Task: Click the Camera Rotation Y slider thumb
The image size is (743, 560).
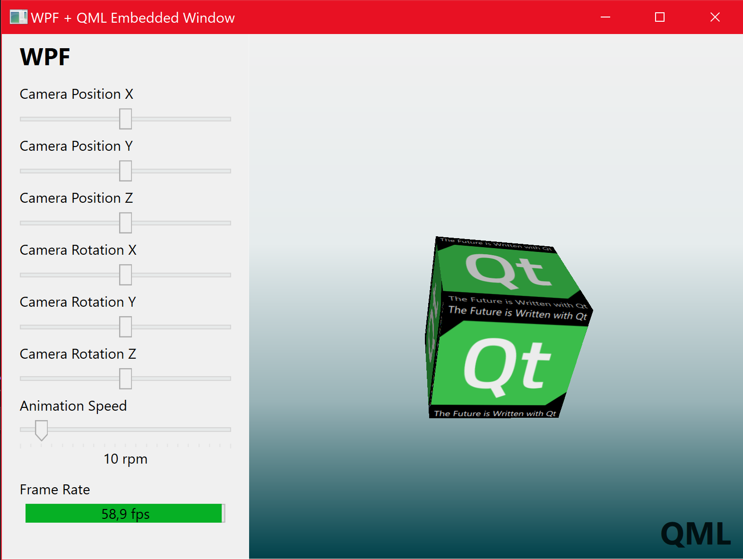Action: pyautogui.click(x=125, y=327)
